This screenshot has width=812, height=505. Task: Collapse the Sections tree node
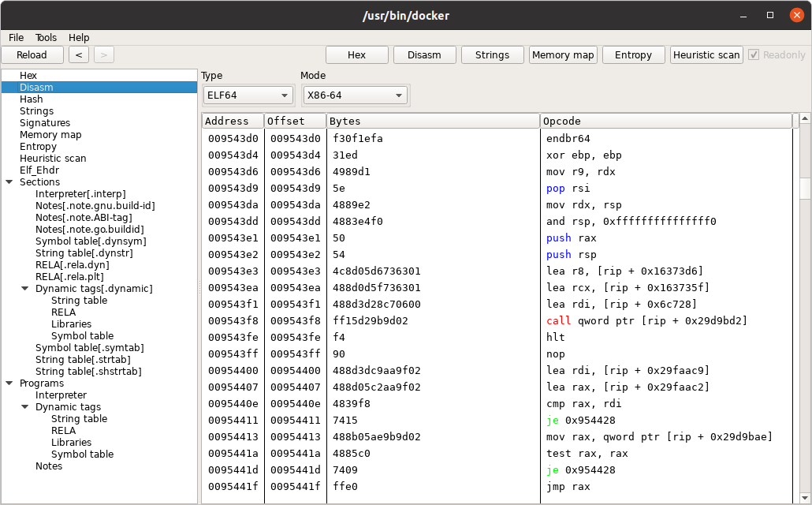click(x=9, y=182)
